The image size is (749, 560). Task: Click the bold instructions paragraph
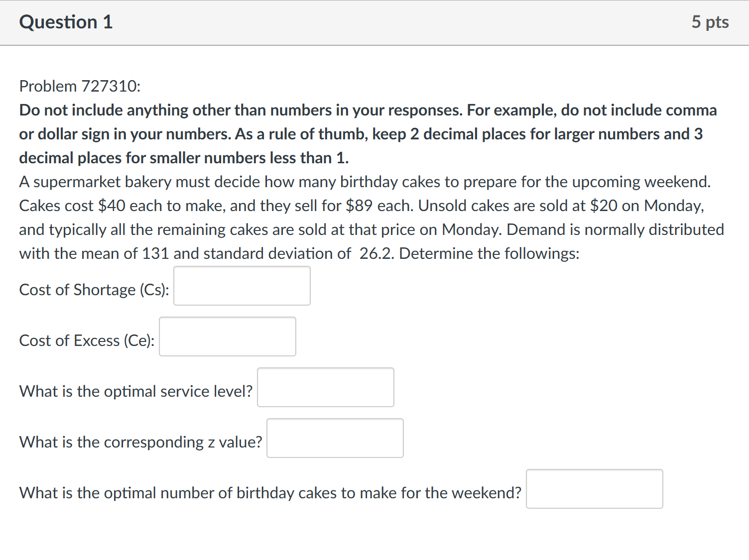click(x=368, y=133)
